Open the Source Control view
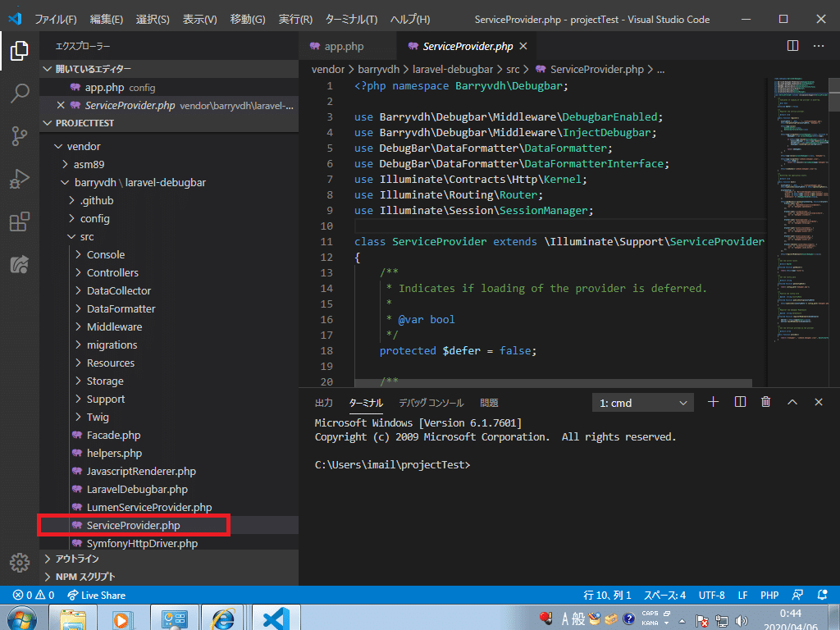Screen dimensions: 840x630 coord(20,136)
